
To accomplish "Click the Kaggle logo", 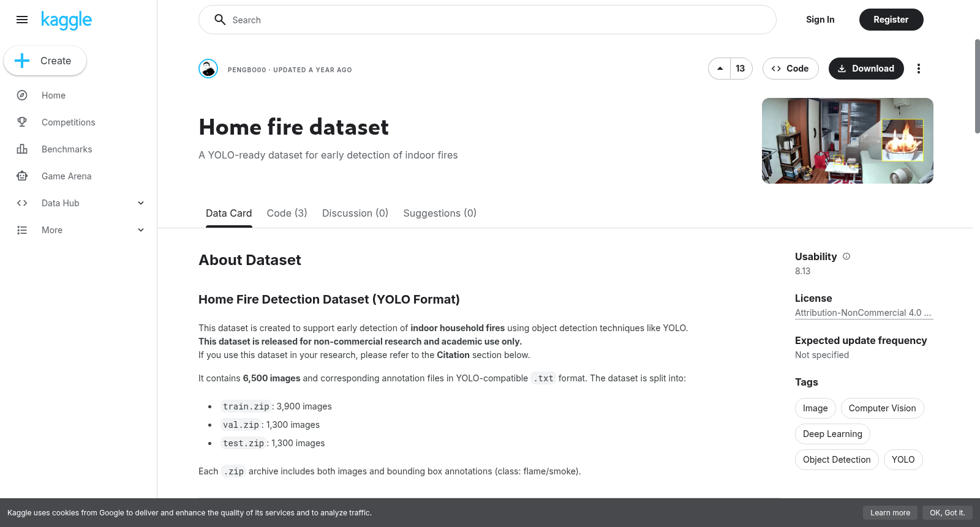I will (x=66, y=20).
